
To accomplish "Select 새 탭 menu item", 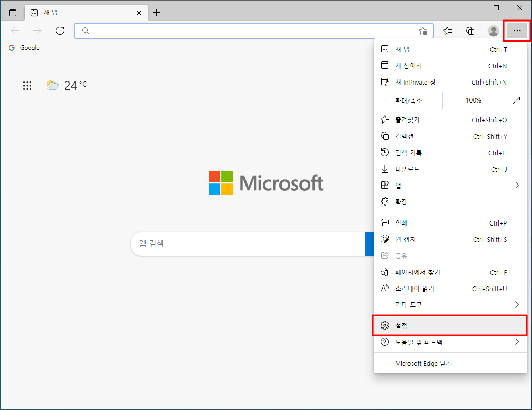I will click(x=450, y=49).
